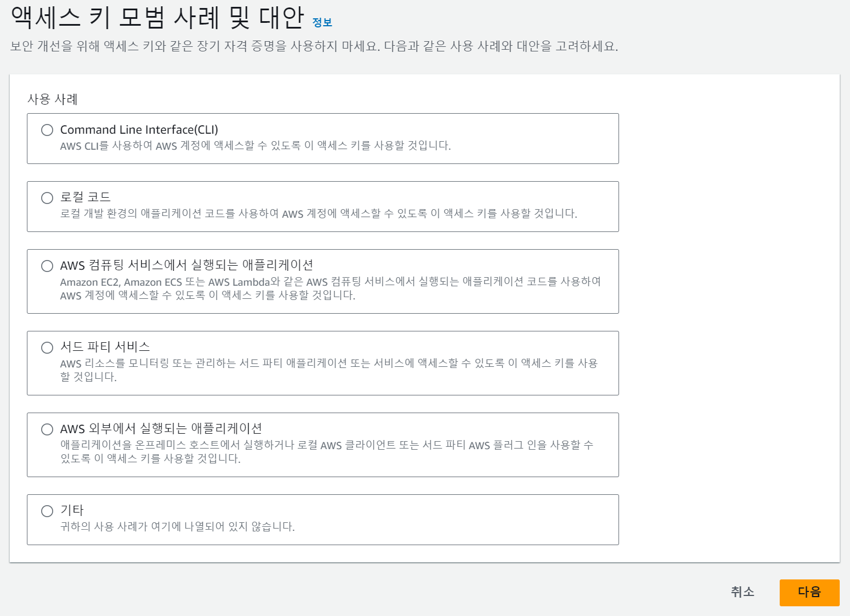Image resolution: width=850 pixels, height=616 pixels.
Task: Choose AWS 외부에서 실행되는 애플리케이션 radio
Action: tap(47, 429)
